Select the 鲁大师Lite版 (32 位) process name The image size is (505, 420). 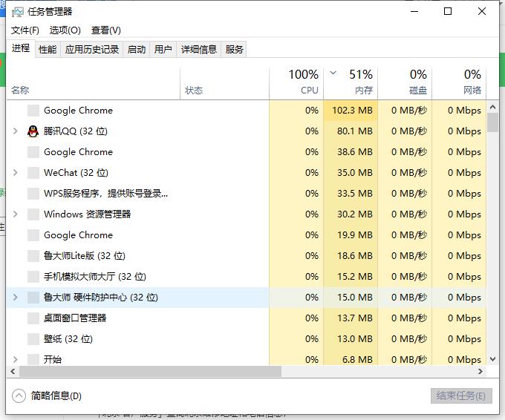click(x=85, y=255)
